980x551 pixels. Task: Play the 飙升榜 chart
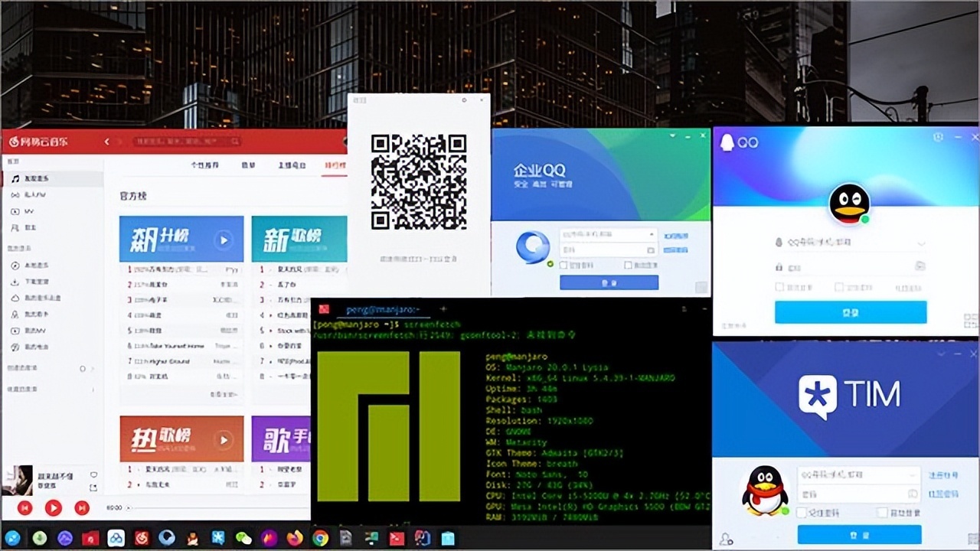(223, 240)
